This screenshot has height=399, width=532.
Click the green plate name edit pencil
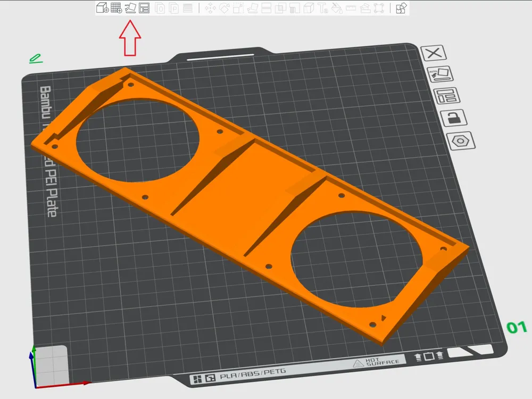tap(36, 58)
